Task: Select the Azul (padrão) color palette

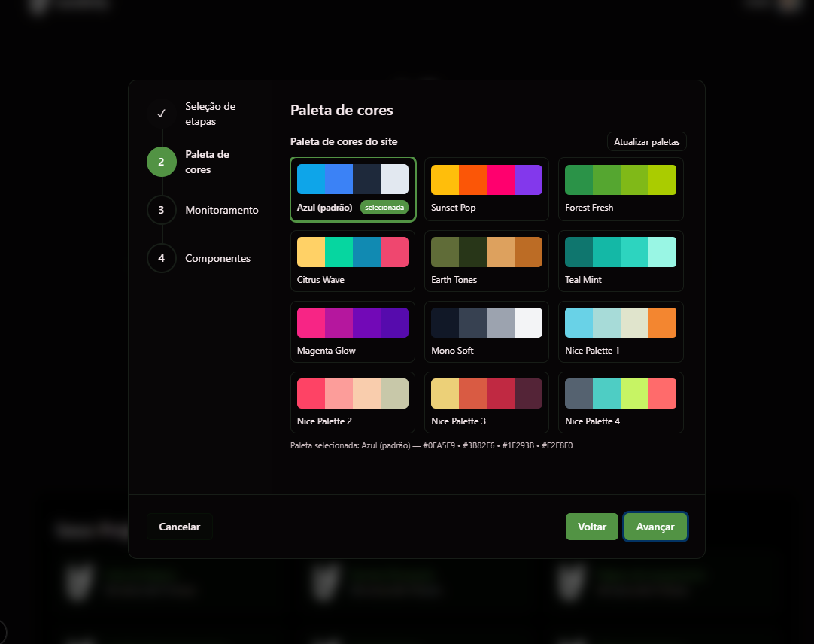Action: coord(353,190)
